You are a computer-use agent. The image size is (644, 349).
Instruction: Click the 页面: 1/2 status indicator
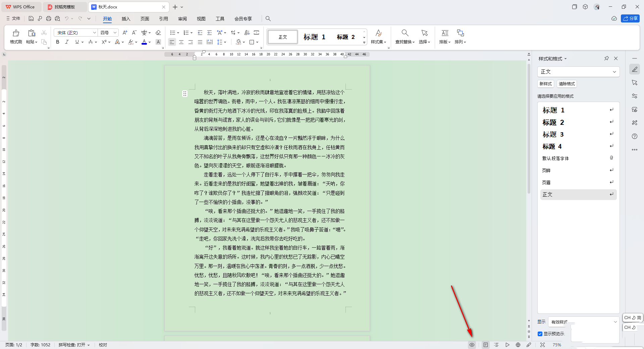tap(14, 345)
